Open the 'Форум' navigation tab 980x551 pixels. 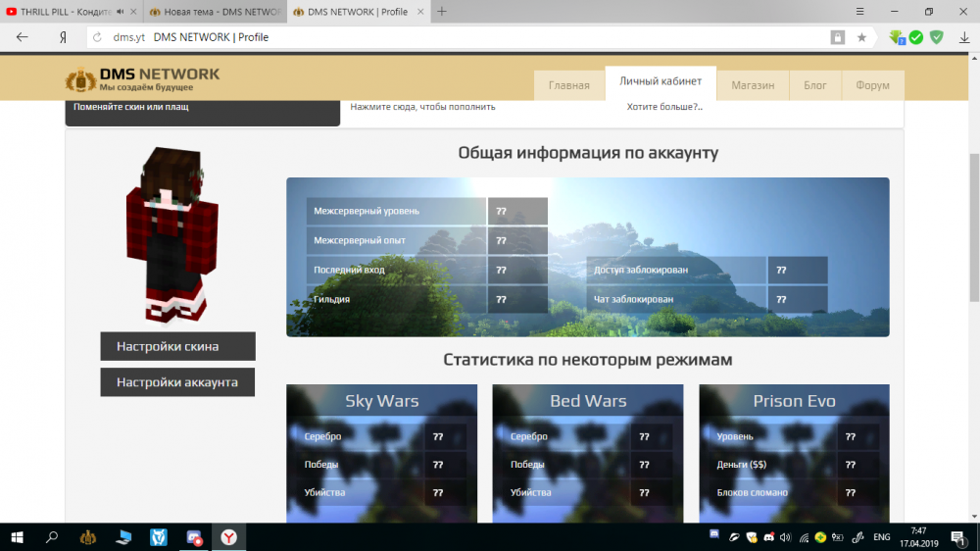tap(872, 85)
